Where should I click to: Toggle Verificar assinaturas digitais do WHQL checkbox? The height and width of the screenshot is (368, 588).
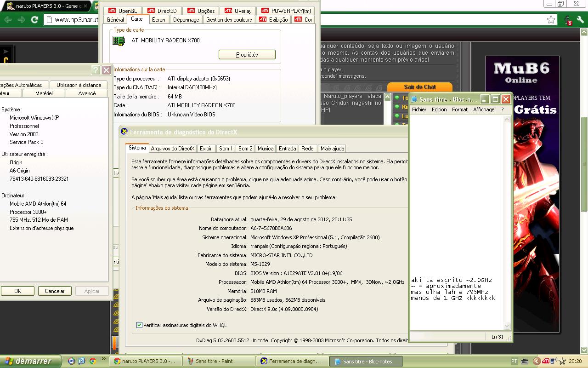[139, 325]
